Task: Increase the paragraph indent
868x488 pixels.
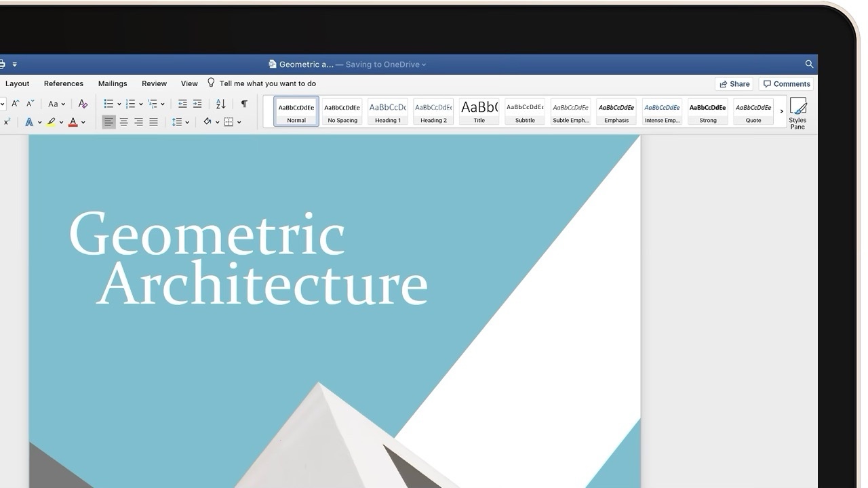Action: point(197,104)
